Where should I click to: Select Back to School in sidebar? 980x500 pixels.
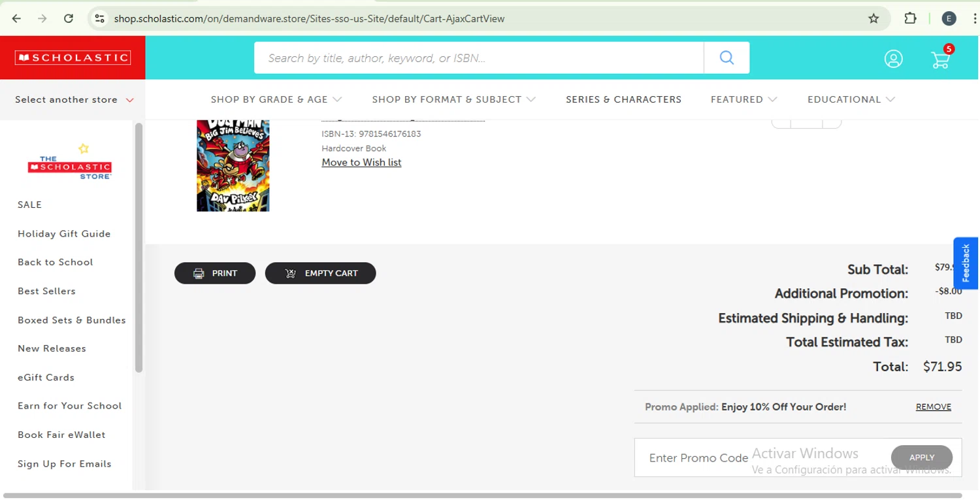point(56,262)
